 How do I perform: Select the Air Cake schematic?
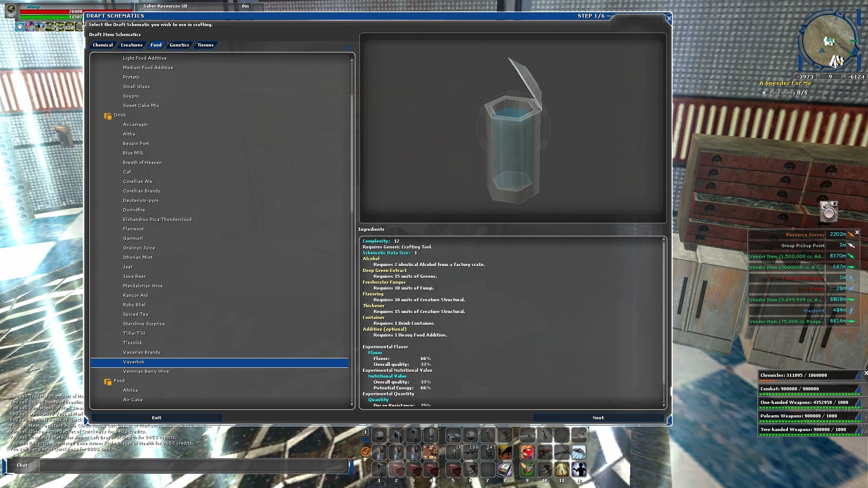132,399
